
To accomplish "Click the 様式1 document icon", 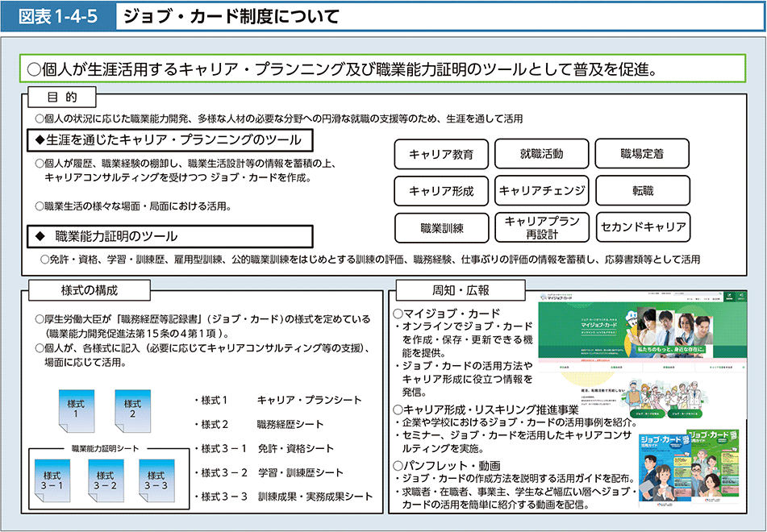I will 75,409.
